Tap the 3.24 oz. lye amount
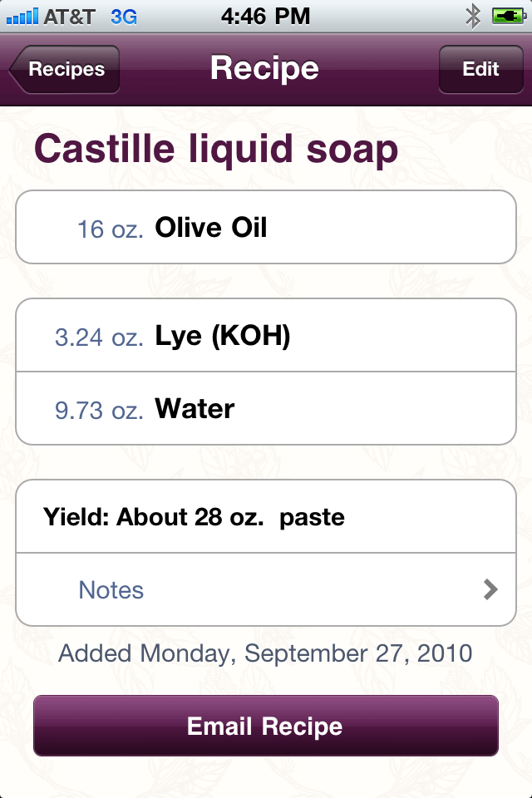Viewport: 532px width, 798px height. [99, 337]
